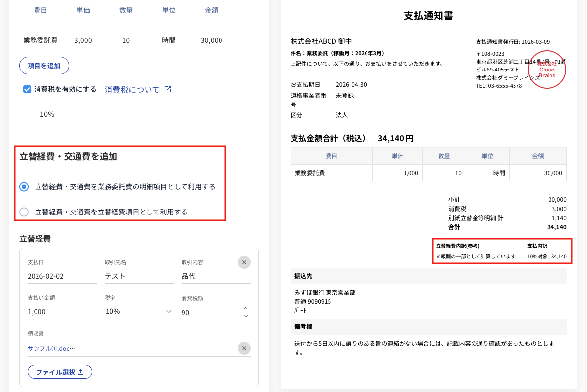The height and width of the screenshot is (392, 587).
Task: Remove the 立替経費 entry with the X icon
Action: [244, 262]
